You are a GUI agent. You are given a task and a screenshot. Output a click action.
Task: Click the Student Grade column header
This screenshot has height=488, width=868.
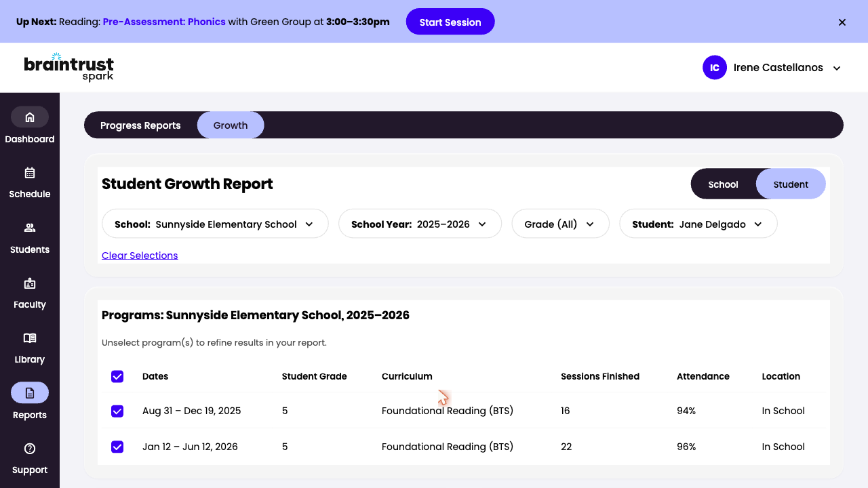click(x=315, y=376)
